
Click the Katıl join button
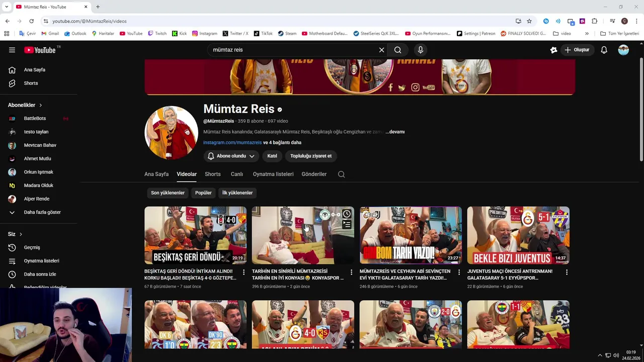coord(272,156)
